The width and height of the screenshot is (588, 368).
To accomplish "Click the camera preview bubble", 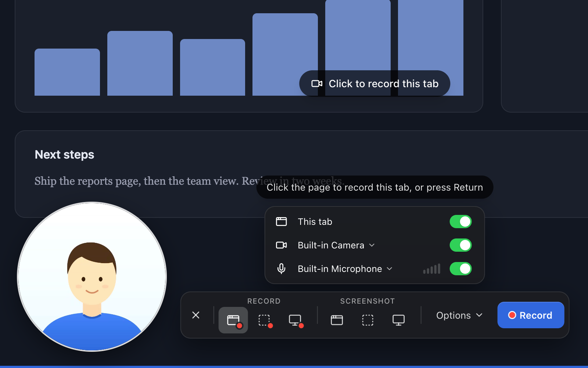I will (x=92, y=277).
